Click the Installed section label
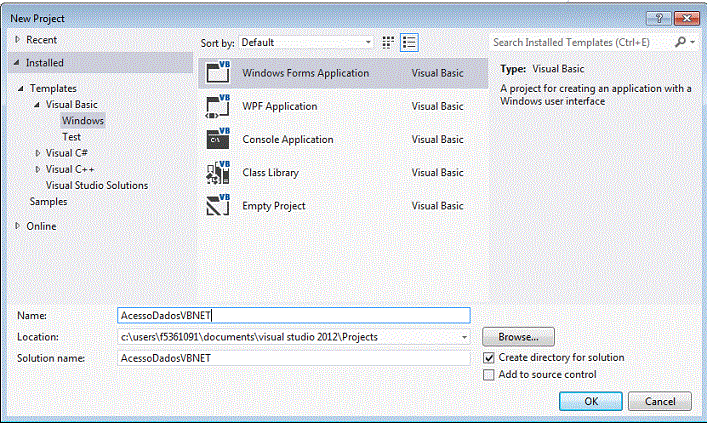The image size is (707, 423). click(x=45, y=63)
